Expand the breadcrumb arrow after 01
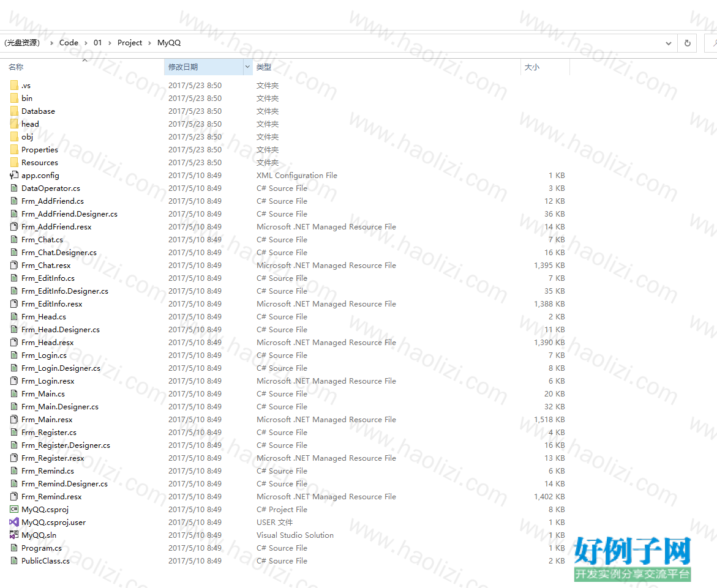The height and width of the screenshot is (588, 717). [x=110, y=43]
